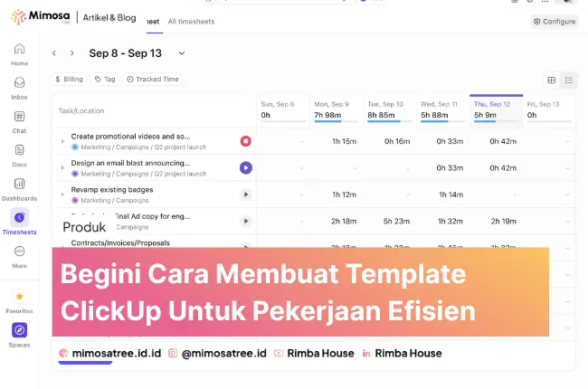Viewport: 588px width, 389px height.
Task: Start timer on Revamp existing badges task
Action: coord(246,194)
